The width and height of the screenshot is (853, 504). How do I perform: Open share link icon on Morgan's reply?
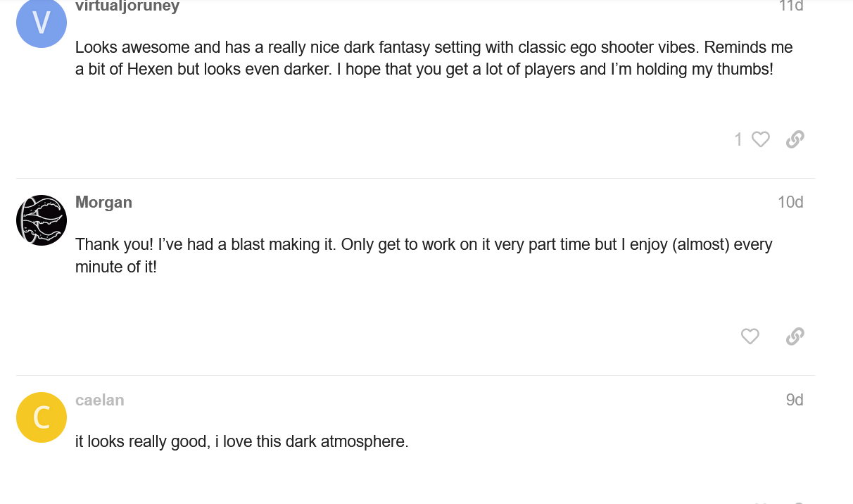(x=795, y=336)
